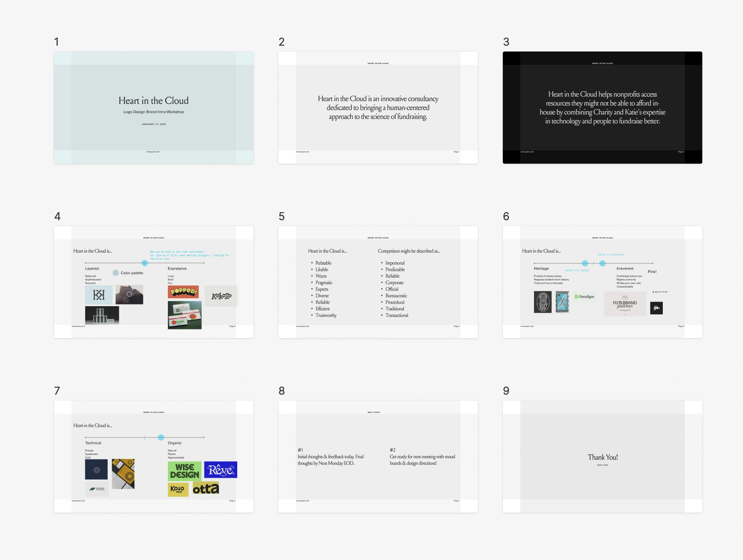Select the 'Layered' label on slide 4
This screenshot has height=560, width=743.
(92, 268)
